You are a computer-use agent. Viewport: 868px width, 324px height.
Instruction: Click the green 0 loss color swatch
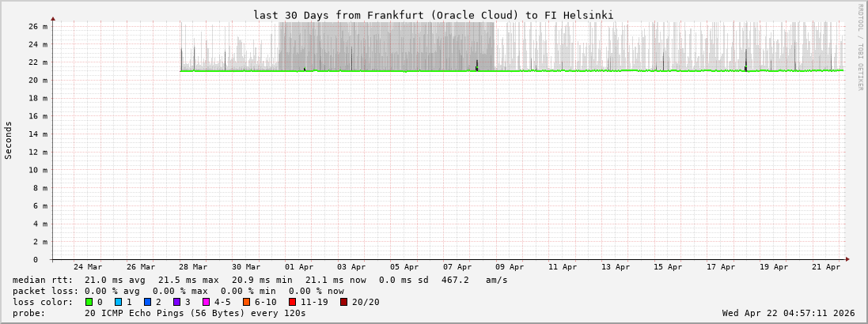coord(89,302)
